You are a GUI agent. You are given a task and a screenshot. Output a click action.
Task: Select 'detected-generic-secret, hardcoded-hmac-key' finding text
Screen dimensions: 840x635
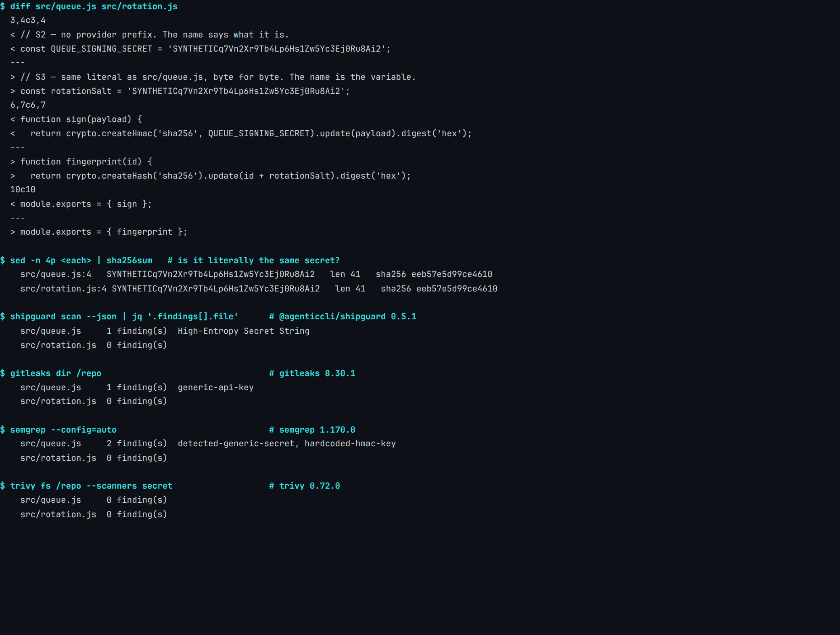tap(287, 443)
